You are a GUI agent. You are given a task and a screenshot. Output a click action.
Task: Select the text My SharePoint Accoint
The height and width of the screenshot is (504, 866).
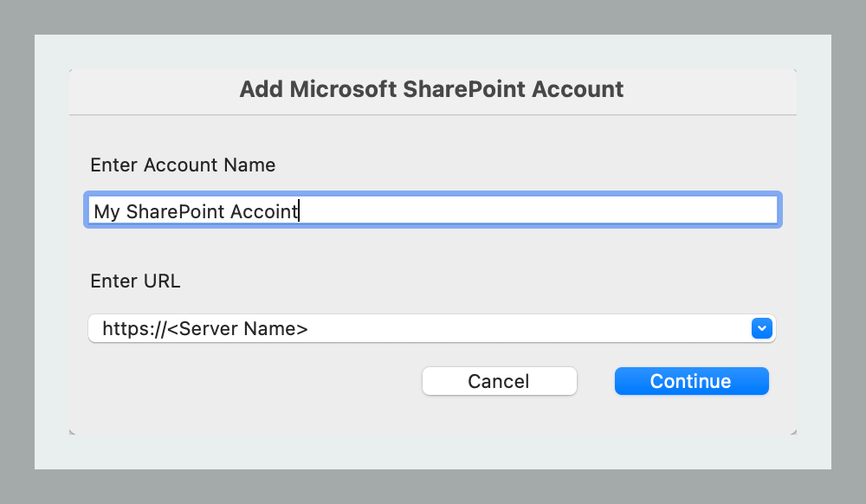pos(194,210)
